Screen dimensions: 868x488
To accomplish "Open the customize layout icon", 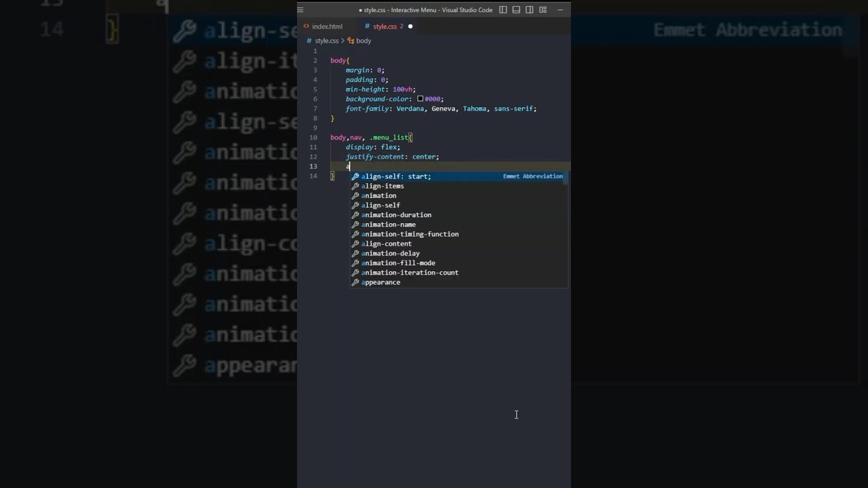I will click(542, 10).
